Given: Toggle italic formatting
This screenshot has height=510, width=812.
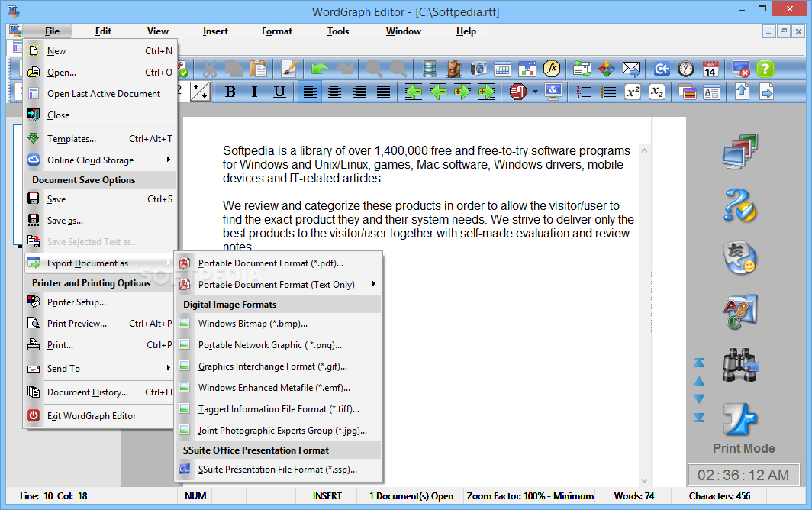Looking at the screenshot, I should (254, 92).
